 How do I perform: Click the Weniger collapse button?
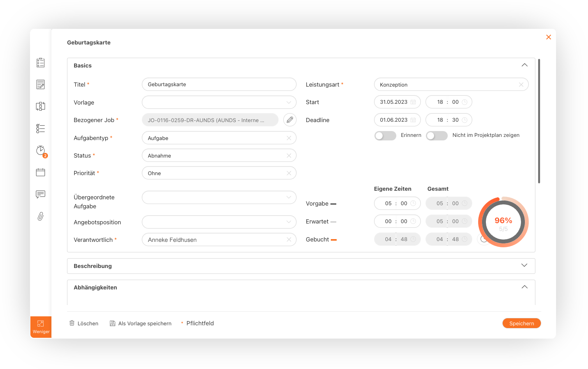(41, 327)
